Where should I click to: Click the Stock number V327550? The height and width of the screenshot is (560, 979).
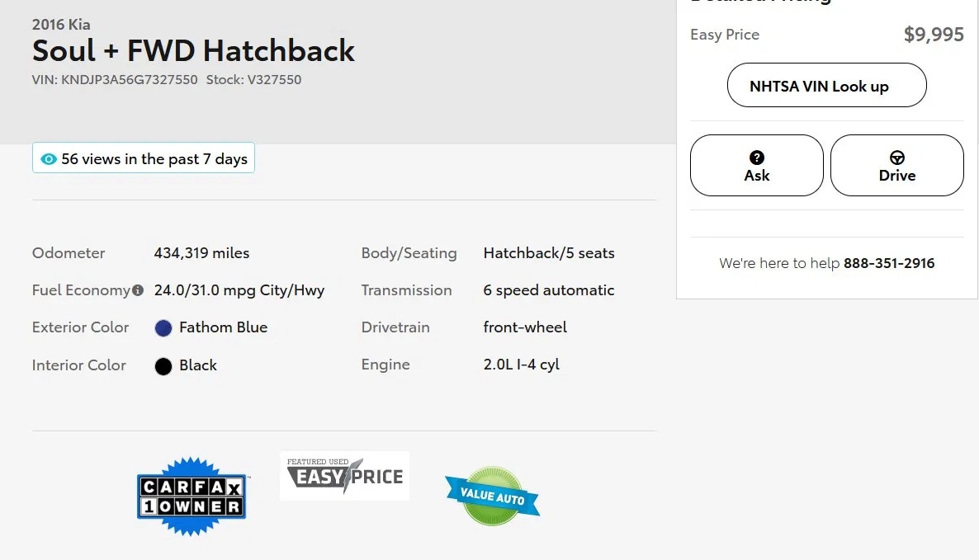pyautogui.click(x=274, y=80)
